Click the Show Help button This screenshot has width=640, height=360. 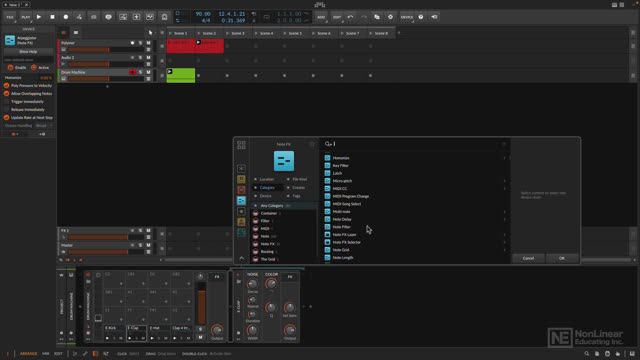[28, 52]
